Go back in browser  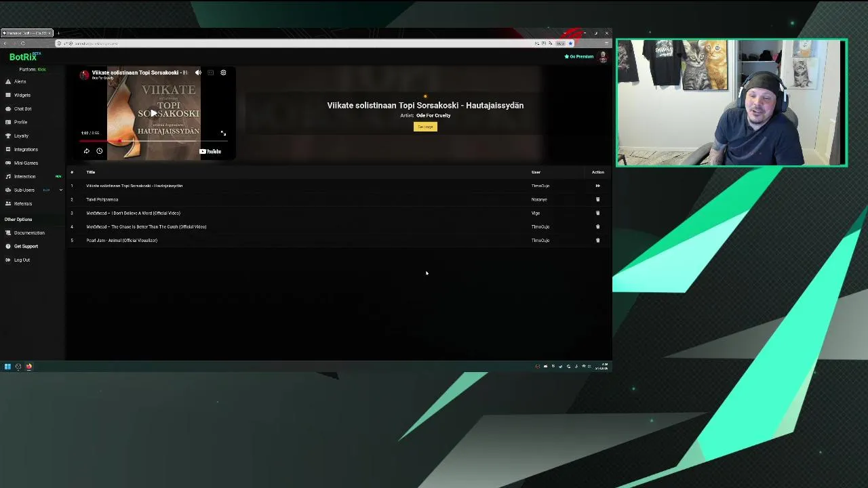[x=5, y=43]
